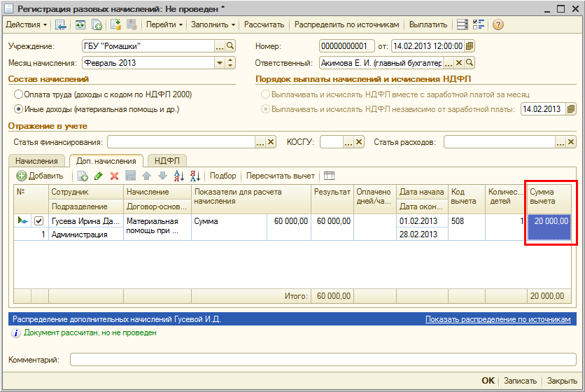Clear the Ответственный field with X
Screen dimensions: 585x392
pos(459,63)
